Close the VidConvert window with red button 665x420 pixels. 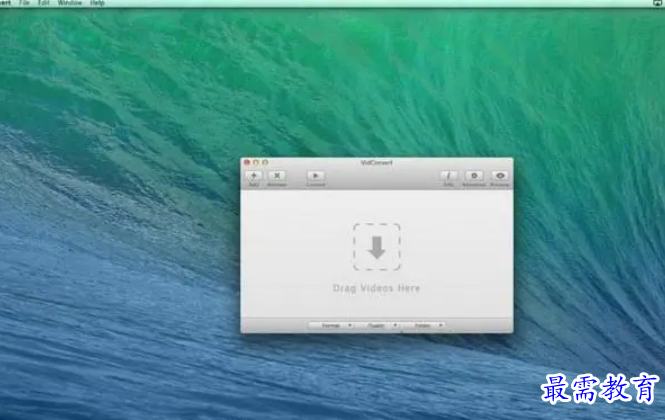(247, 162)
